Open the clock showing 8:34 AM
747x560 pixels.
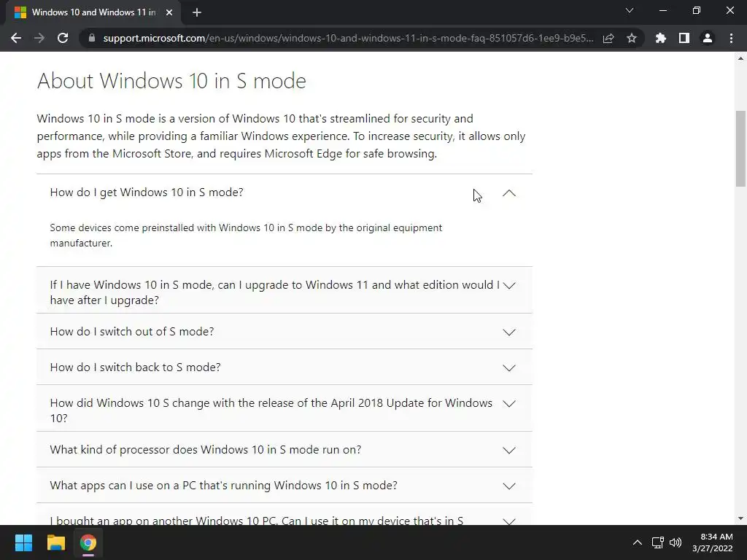(x=713, y=542)
